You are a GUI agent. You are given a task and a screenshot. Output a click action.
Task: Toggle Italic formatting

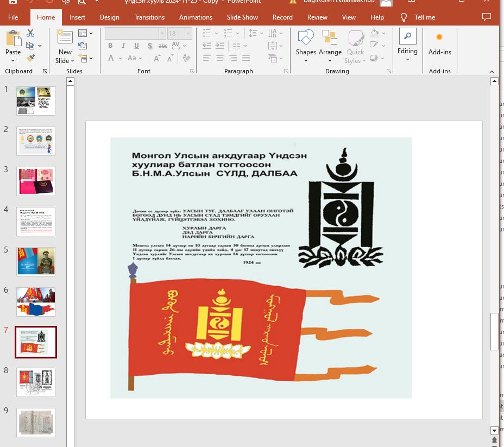point(124,46)
